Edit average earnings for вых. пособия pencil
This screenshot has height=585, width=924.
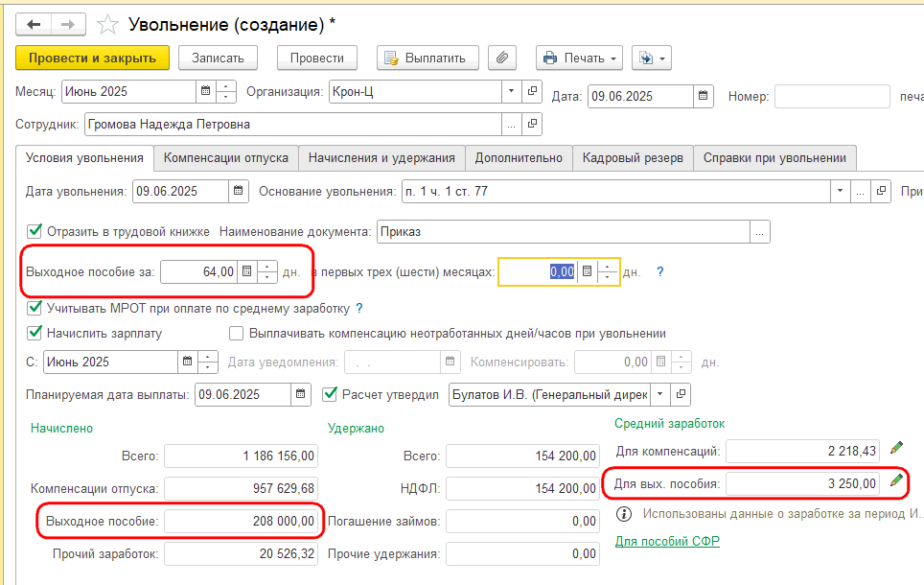(x=896, y=480)
